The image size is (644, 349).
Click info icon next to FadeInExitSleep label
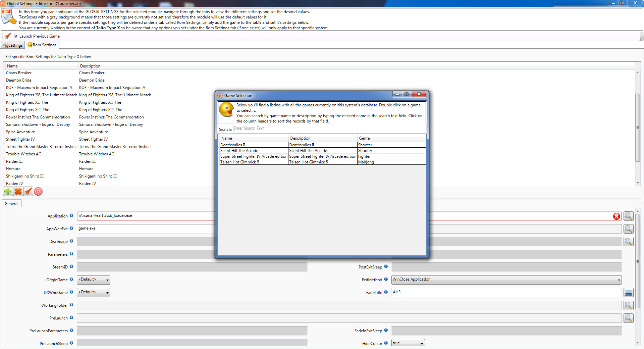point(386,330)
